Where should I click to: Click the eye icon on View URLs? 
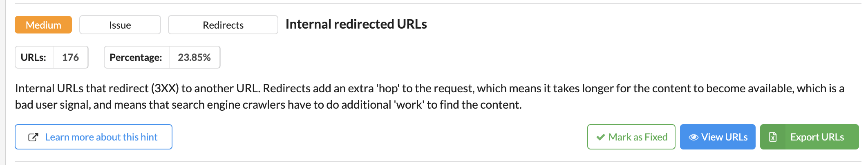pos(693,137)
